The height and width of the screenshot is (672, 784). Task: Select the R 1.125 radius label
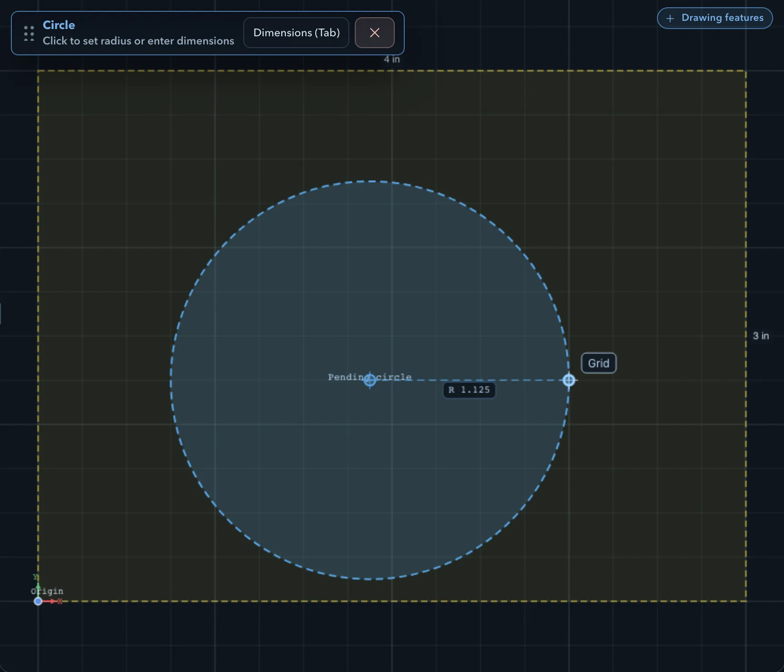tap(469, 390)
